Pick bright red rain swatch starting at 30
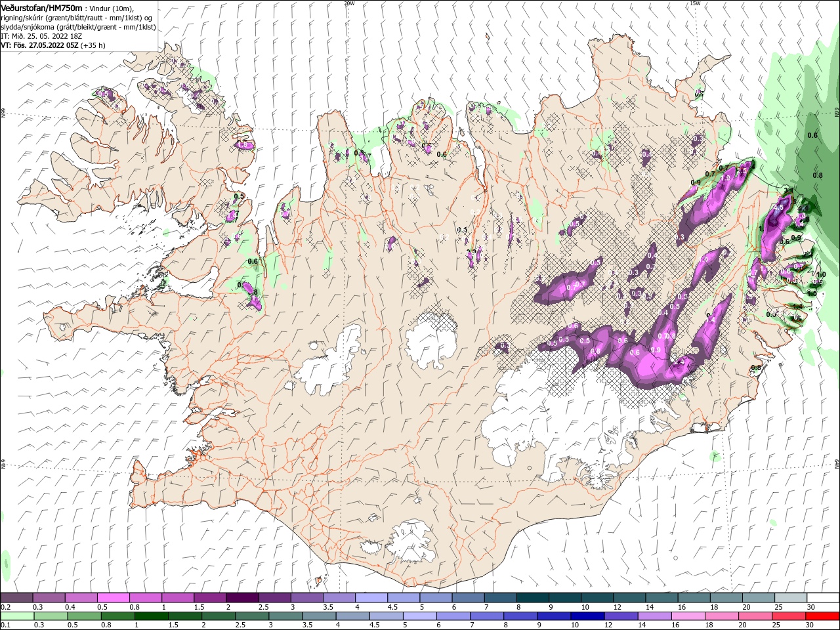 pyautogui.click(x=821, y=616)
